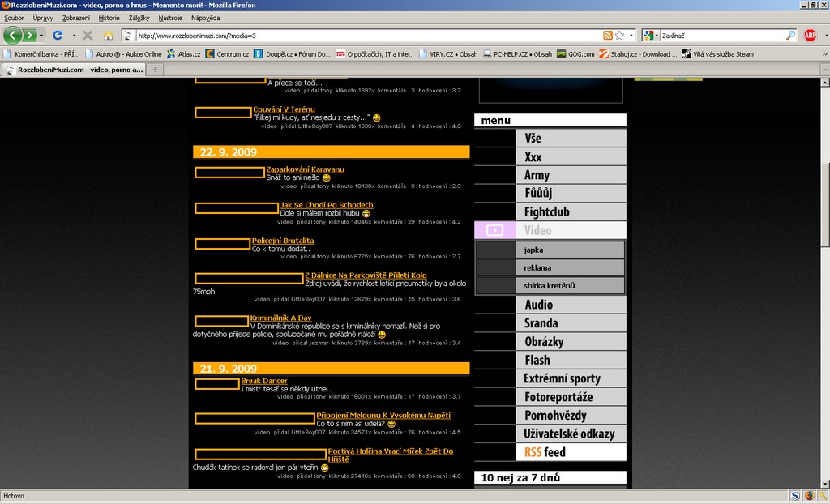Open the Nástroje menu

coord(170,17)
